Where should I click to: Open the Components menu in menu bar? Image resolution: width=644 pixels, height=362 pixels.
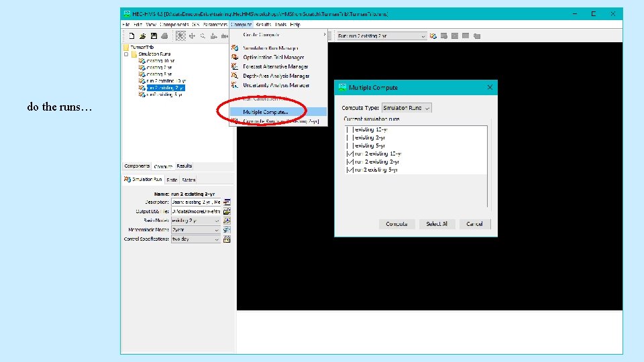pos(174,25)
